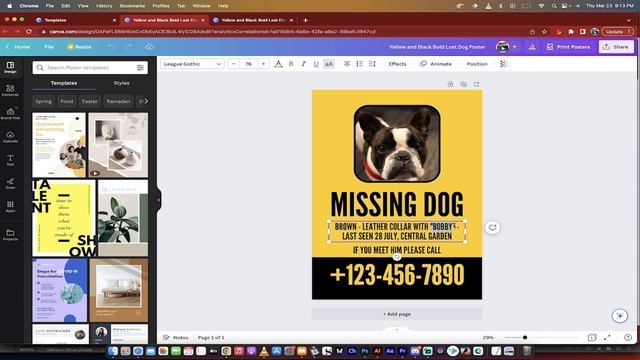Open the grid view icon in the bottom bar
640x360 pixels.
click(x=591, y=338)
